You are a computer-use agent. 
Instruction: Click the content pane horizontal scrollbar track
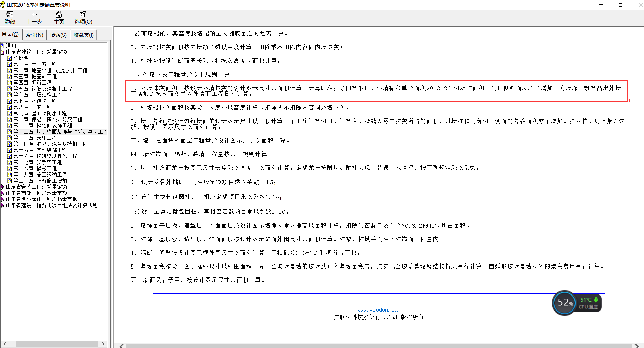pos(379,346)
